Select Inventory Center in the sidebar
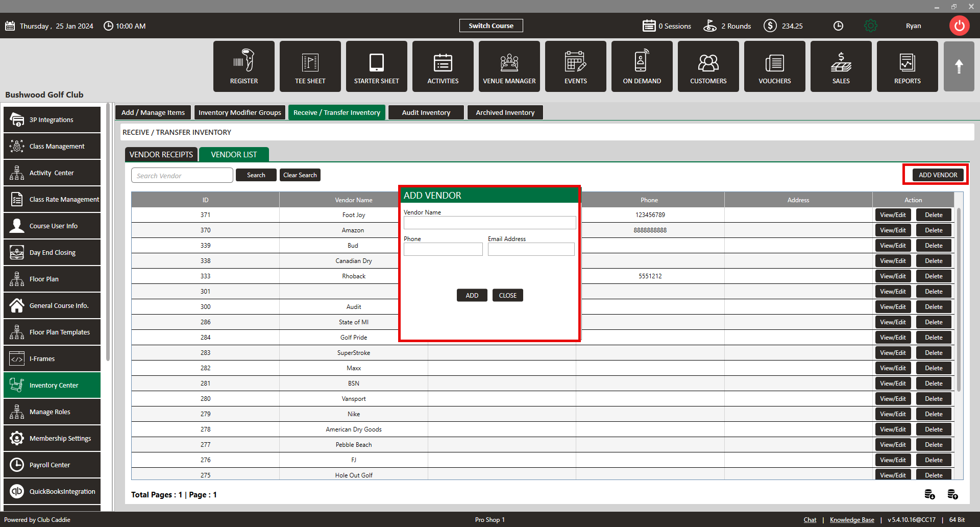Image resolution: width=980 pixels, height=527 pixels. tap(52, 385)
